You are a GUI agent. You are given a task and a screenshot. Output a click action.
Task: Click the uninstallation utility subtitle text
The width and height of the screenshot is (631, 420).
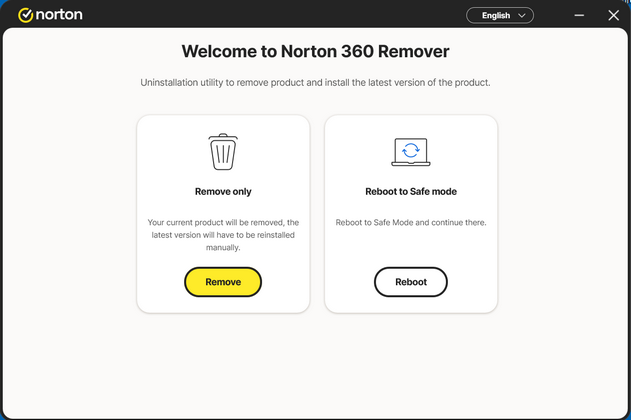(315, 82)
